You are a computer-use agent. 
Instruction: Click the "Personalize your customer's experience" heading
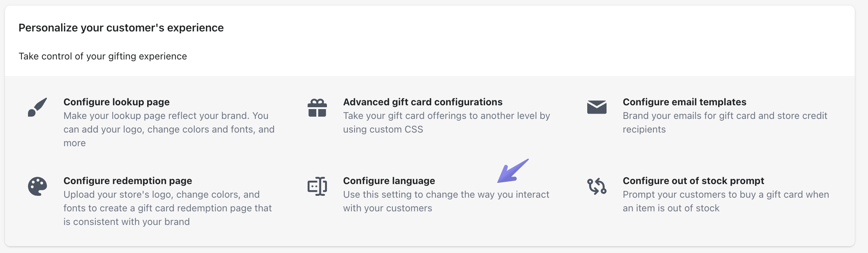pyautogui.click(x=121, y=28)
